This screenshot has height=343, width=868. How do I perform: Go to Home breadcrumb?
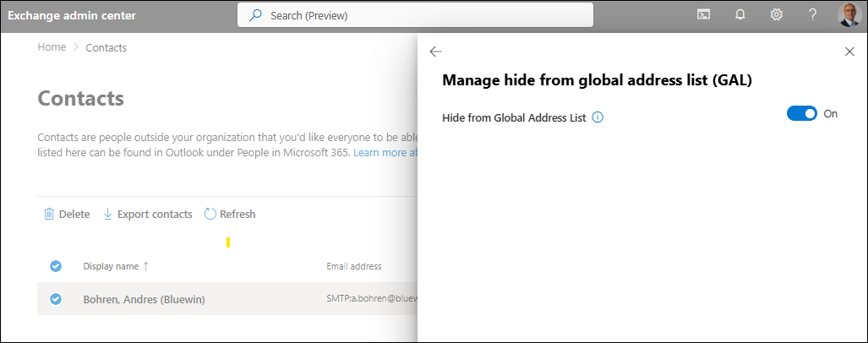click(x=52, y=47)
